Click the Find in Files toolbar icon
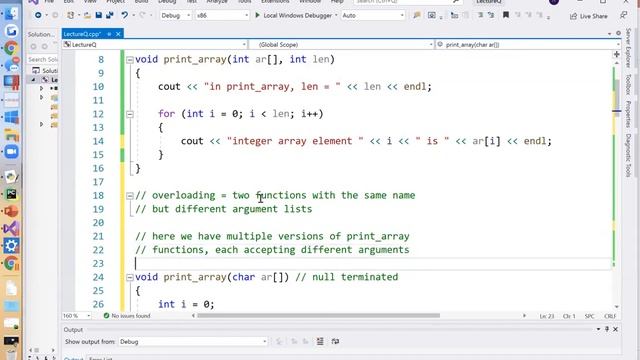 (x=417, y=16)
